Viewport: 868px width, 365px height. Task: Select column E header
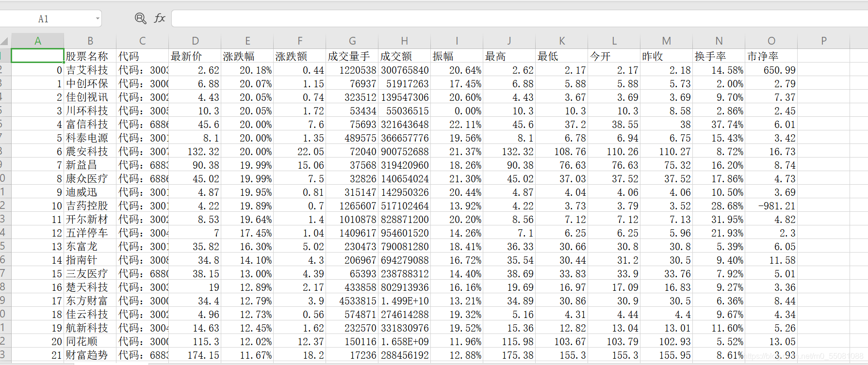pos(247,41)
